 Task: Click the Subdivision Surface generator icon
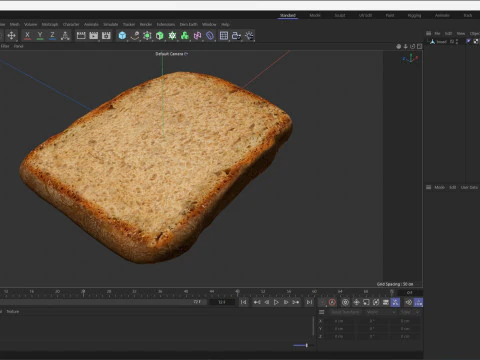(x=147, y=35)
